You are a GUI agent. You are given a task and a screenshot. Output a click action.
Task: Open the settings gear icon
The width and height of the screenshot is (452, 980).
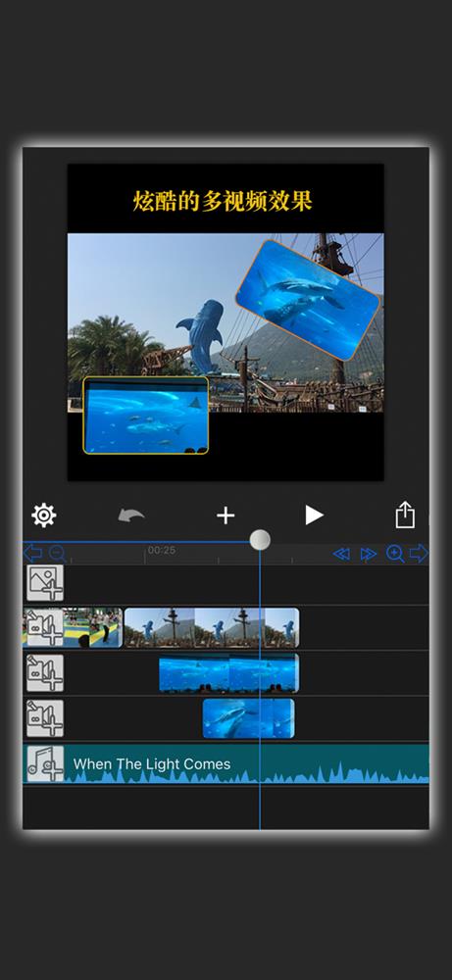pyautogui.click(x=44, y=515)
